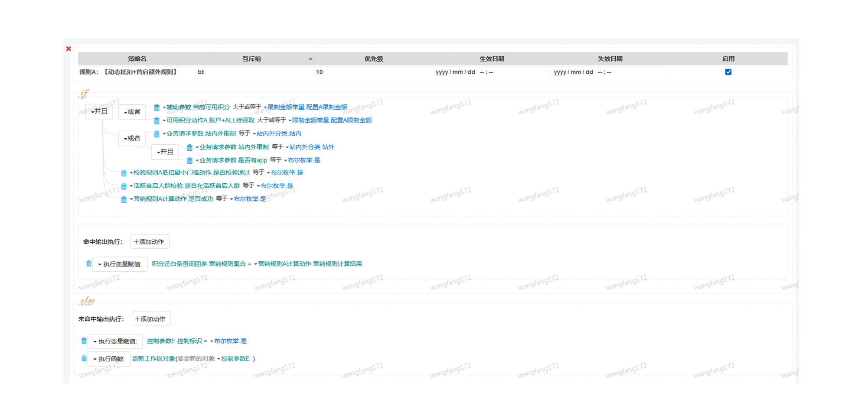868x416 pixels.
Task: Expand the 互斥组 header dropdown arrow
Action: [x=310, y=59]
